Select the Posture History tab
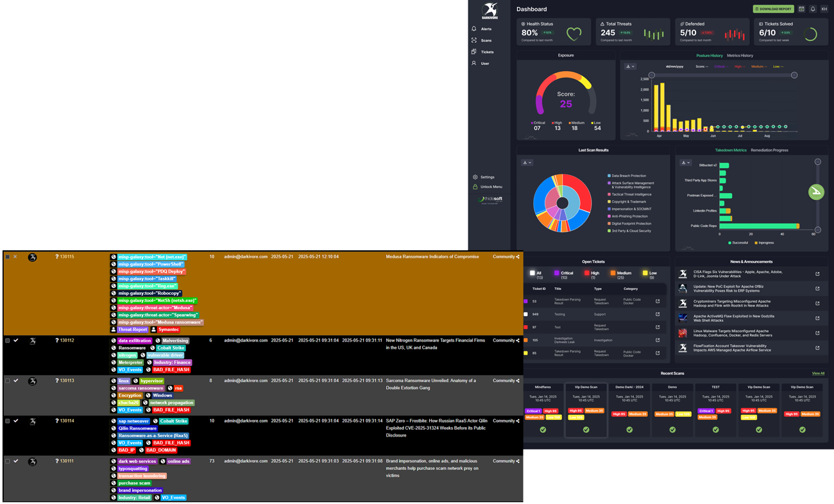 pos(710,56)
